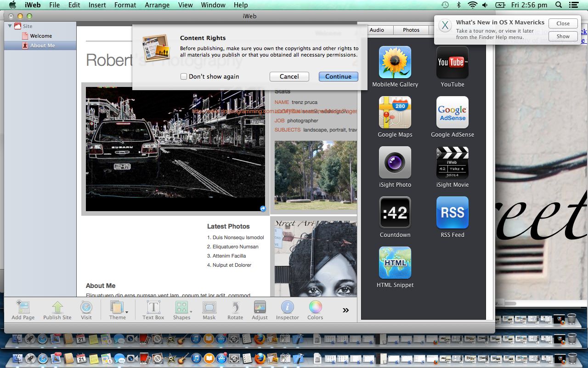Select the Mask tool
Viewport: 588px width, 368px height.
pyautogui.click(x=209, y=307)
